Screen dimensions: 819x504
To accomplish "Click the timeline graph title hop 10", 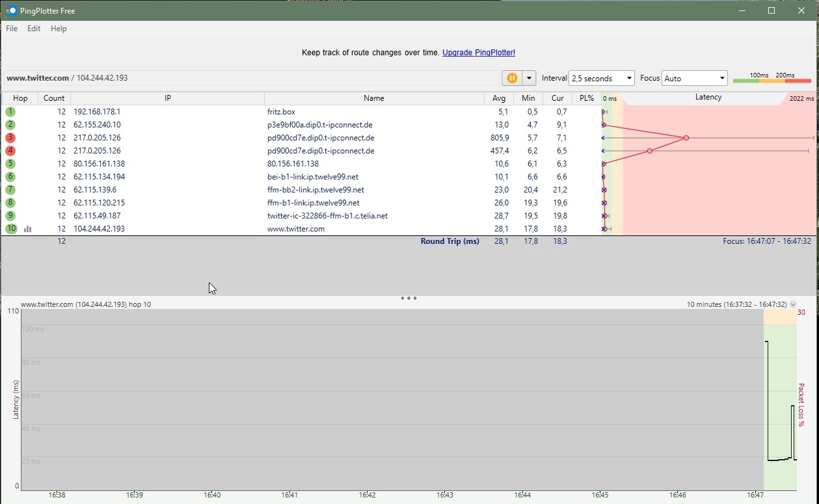I will pos(86,304).
